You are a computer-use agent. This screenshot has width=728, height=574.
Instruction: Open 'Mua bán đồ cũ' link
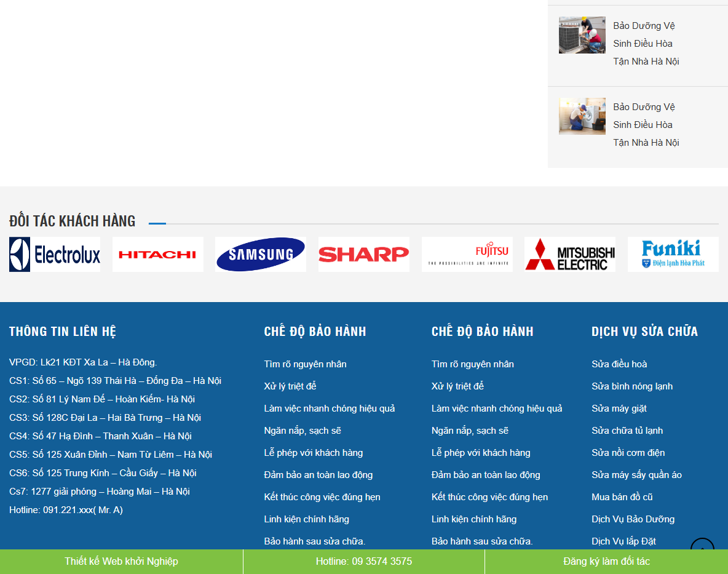click(622, 497)
